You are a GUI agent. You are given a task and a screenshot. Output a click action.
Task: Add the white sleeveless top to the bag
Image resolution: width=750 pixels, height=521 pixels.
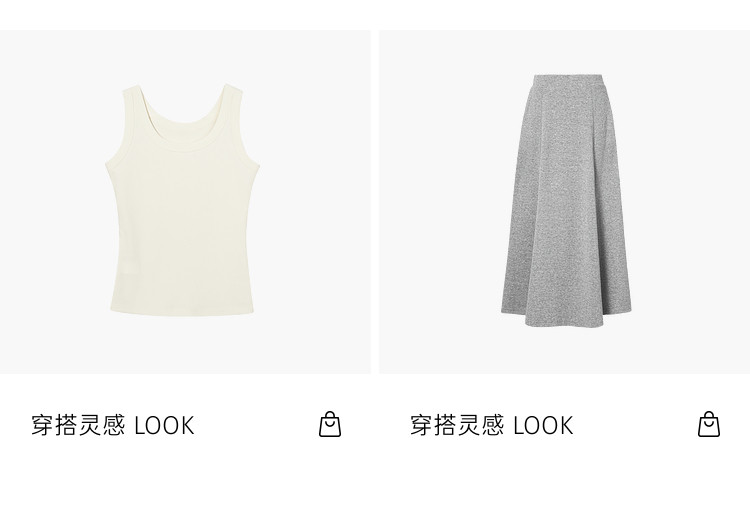click(x=330, y=424)
